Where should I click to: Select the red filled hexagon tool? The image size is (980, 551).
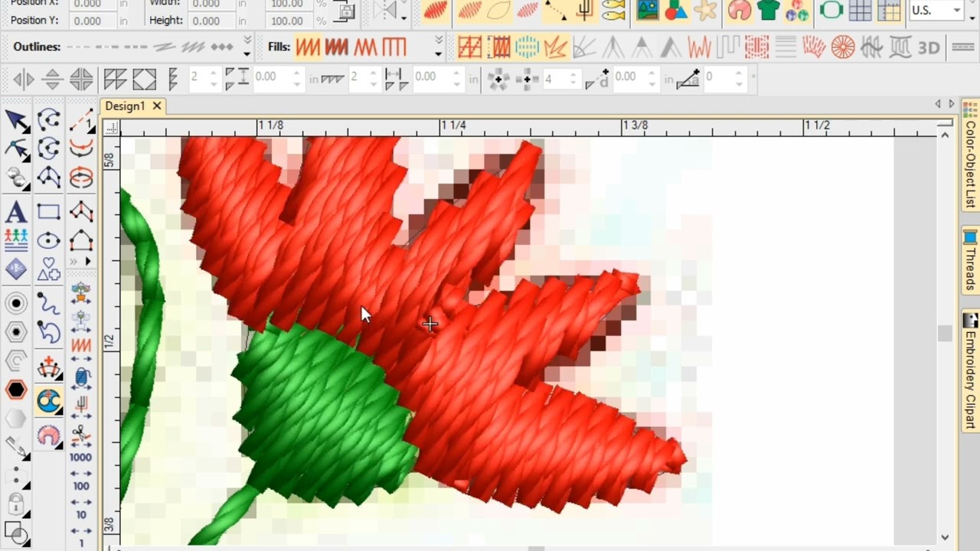[x=16, y=390]
